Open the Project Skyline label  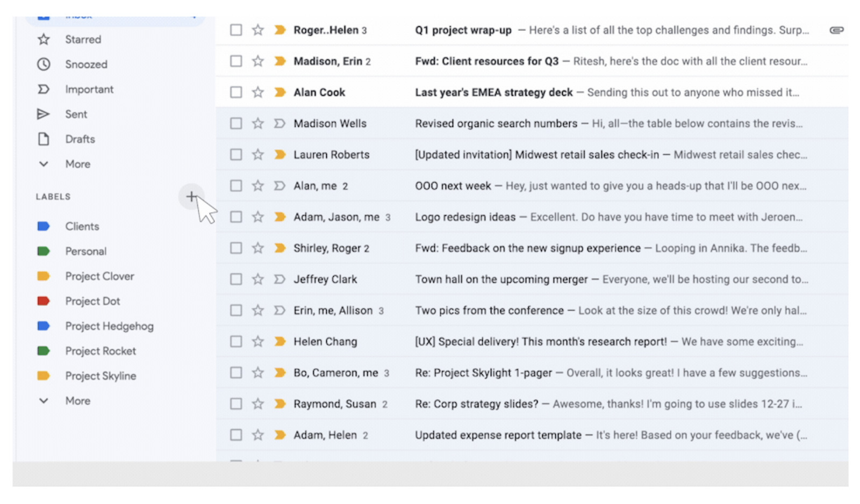[x=101, y=376]
